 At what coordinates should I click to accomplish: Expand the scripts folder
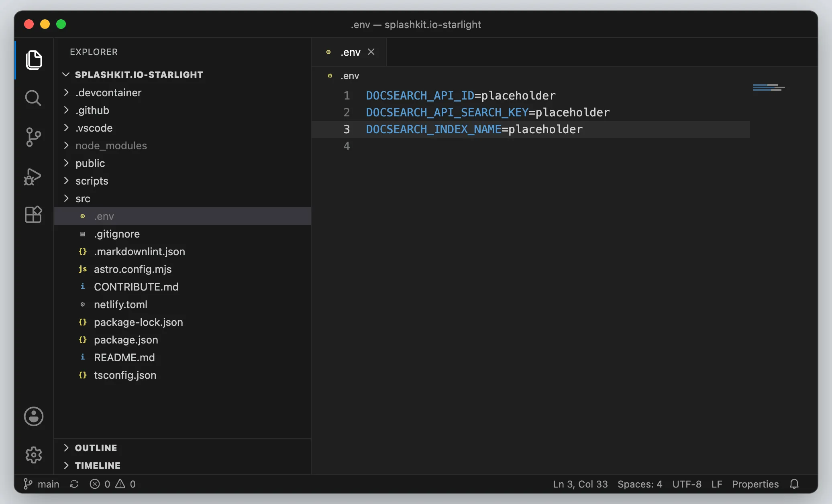tap(182, 181)
